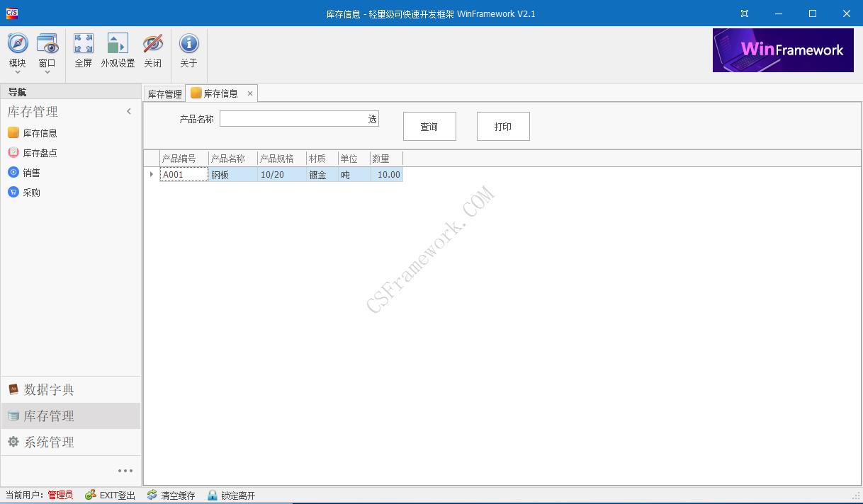Click inside the 产品名称 input field
The image size is (863, 504).
294,118
